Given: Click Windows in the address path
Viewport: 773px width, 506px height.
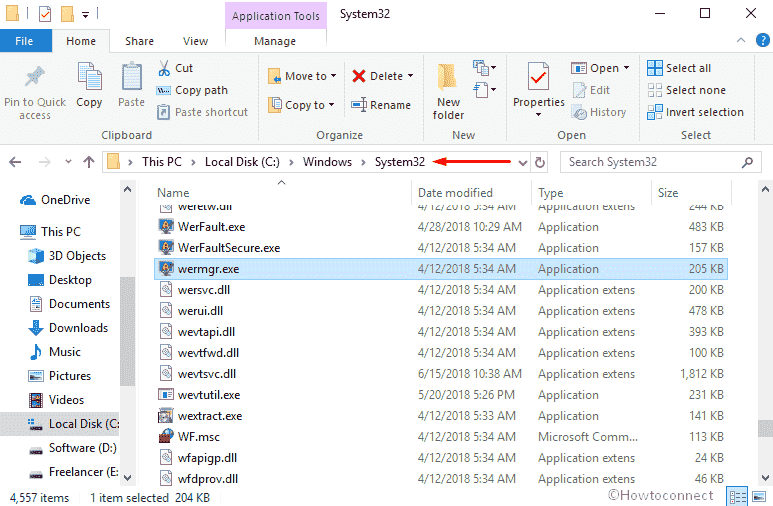Looking at the screenshot, I should [327, 162].
